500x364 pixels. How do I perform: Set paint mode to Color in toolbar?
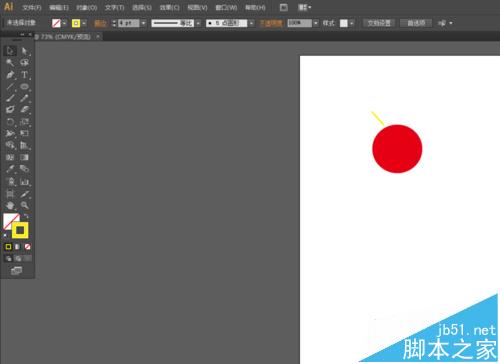point(8,247)
